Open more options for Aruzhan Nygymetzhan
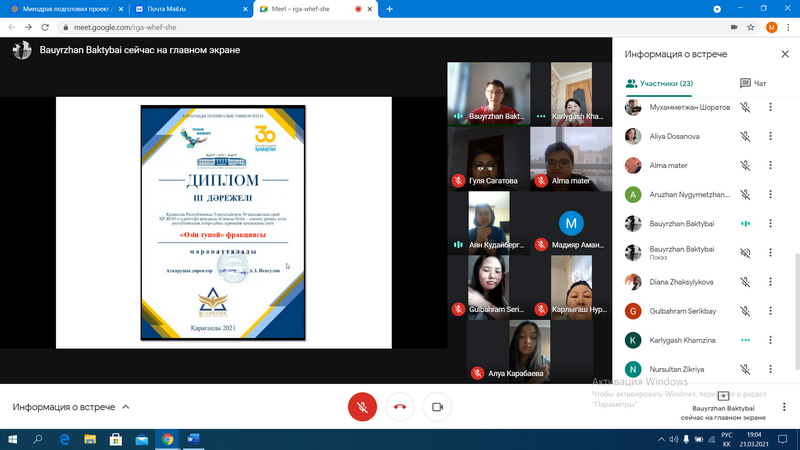The image size is (800, 450). click(770, 194)
